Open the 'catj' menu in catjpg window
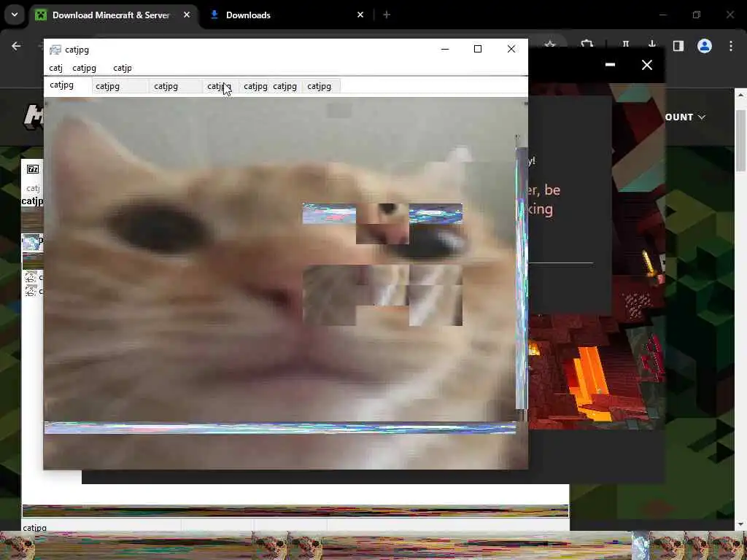747x560 pixels. pos(55,68)
